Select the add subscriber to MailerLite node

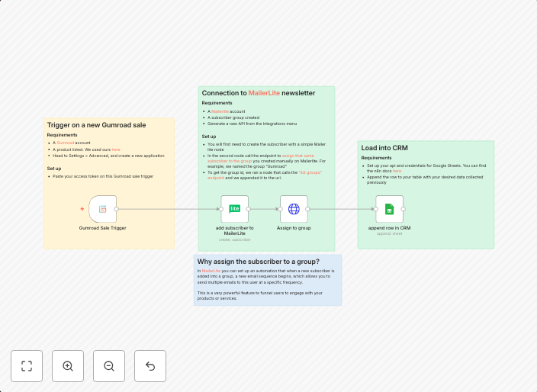pyautogui.click(x=235, y=209)
